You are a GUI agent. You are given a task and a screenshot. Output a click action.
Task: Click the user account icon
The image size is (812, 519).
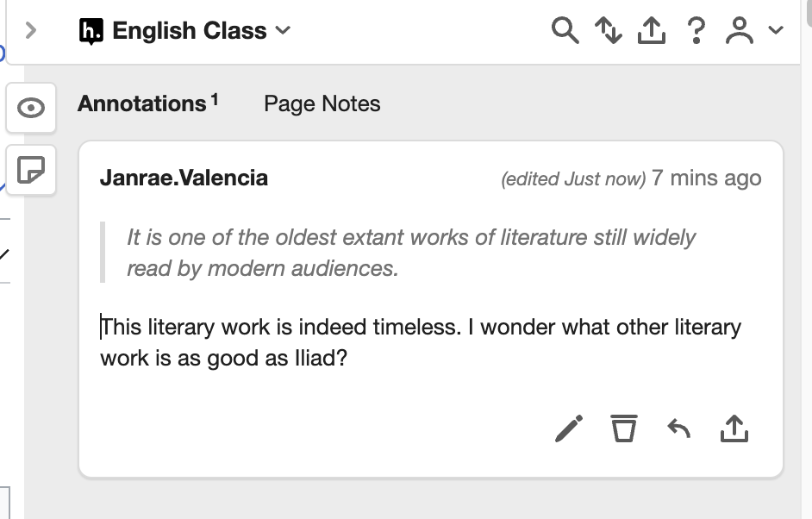pos(741,30)
